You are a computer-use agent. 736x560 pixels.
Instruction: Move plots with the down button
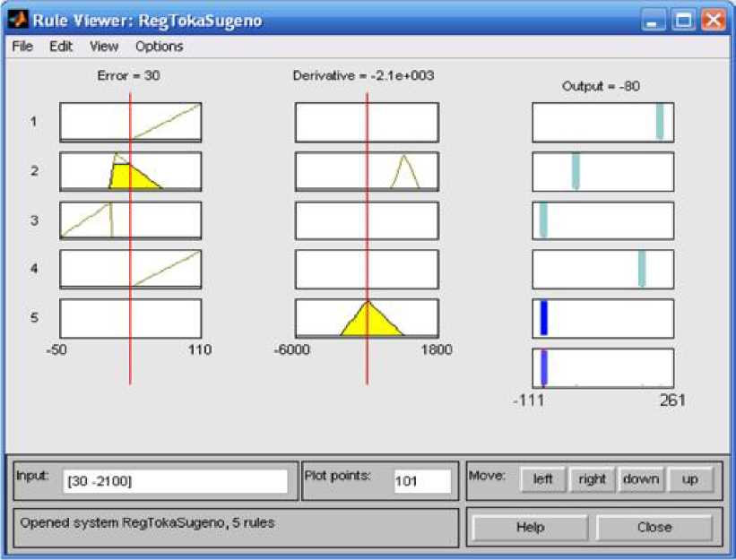641,479
